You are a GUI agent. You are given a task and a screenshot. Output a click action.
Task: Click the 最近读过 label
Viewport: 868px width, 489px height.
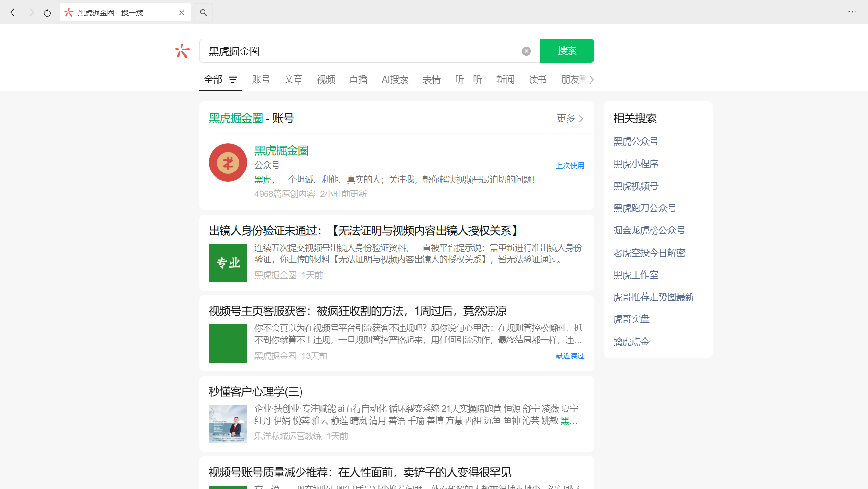[x=570, y=356]
